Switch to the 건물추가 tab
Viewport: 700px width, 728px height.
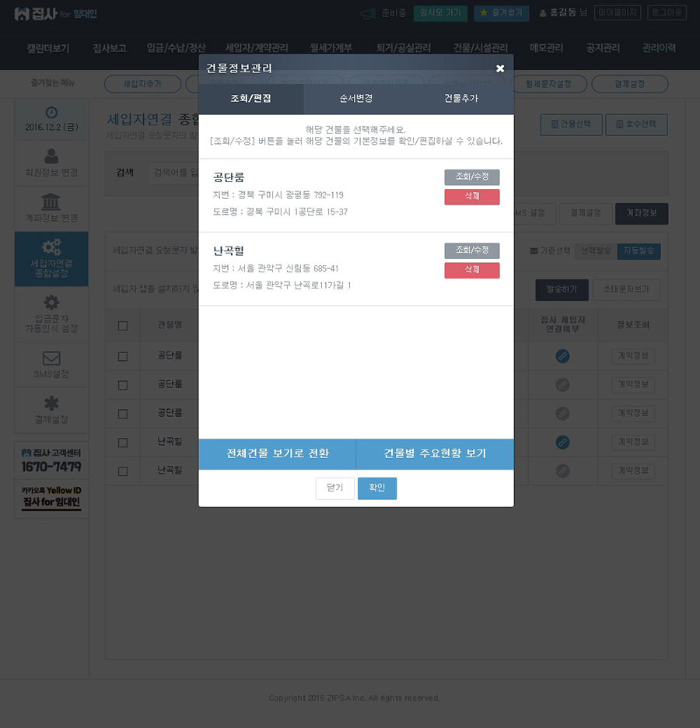pos(461,99)
